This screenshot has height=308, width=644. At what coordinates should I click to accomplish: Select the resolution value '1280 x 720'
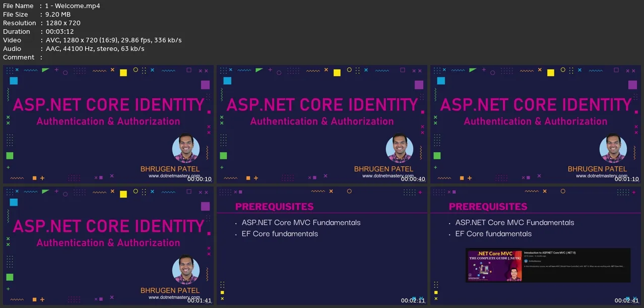tap(63, 23)
